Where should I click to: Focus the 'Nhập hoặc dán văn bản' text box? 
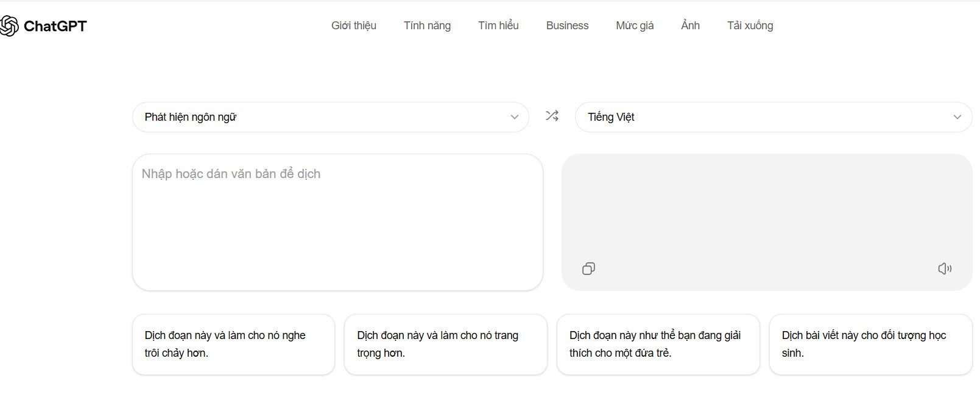coord(337,222)
